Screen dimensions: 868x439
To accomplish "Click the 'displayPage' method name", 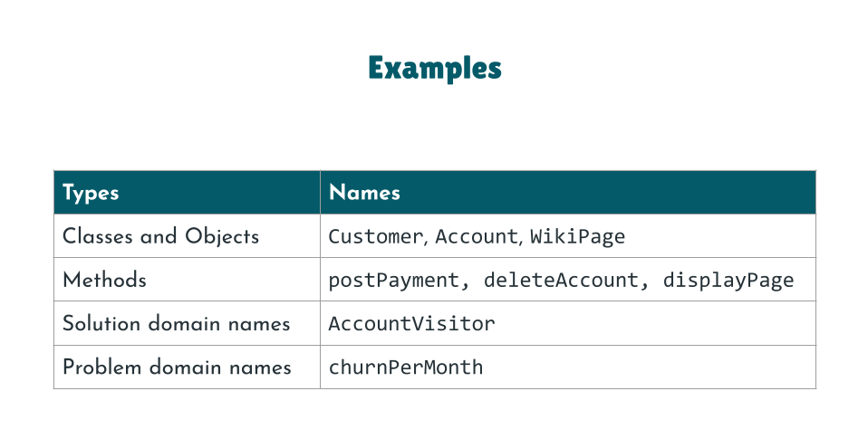I will (728, 281).
